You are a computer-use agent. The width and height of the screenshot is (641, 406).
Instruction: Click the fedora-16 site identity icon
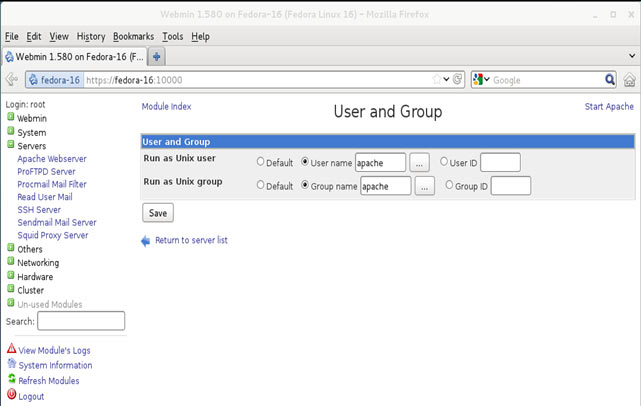point(34,80)
